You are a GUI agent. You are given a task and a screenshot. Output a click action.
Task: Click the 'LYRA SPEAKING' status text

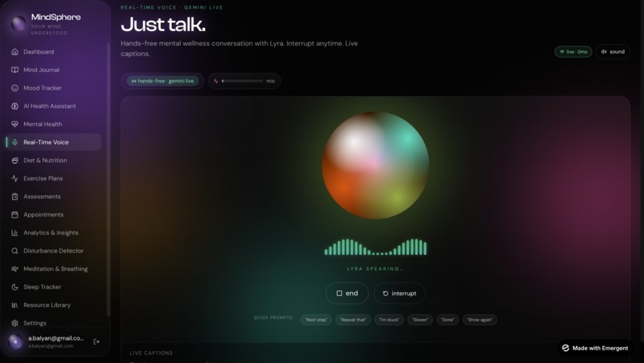click(375, 269)
